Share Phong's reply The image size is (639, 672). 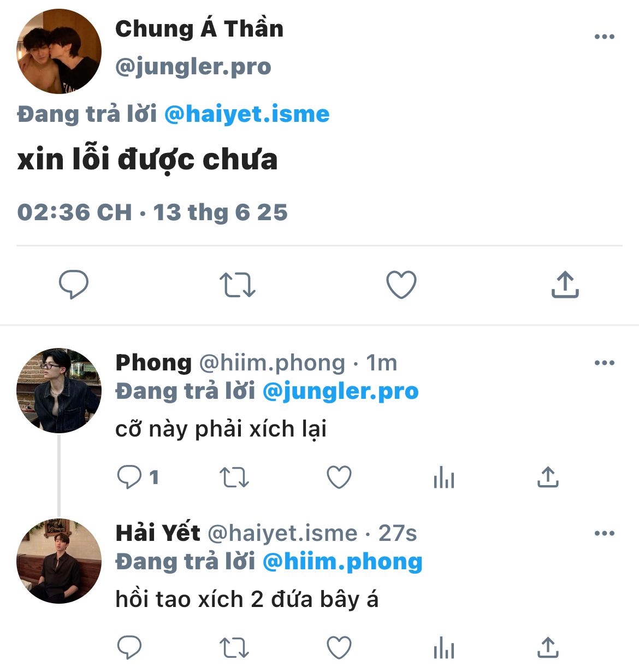pyautogui.click(x=548, y=477)
